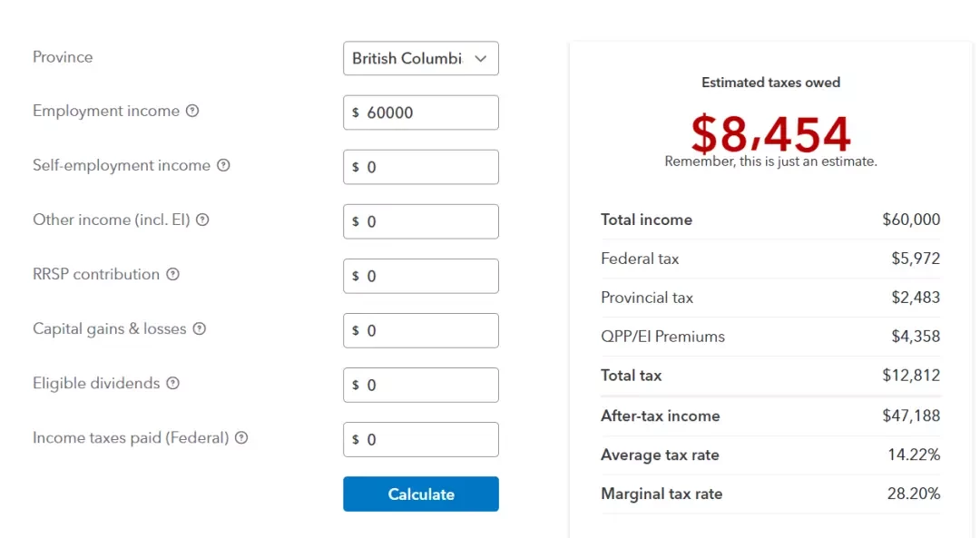
Task: Click the Calculate button
Action: [421, 494]
